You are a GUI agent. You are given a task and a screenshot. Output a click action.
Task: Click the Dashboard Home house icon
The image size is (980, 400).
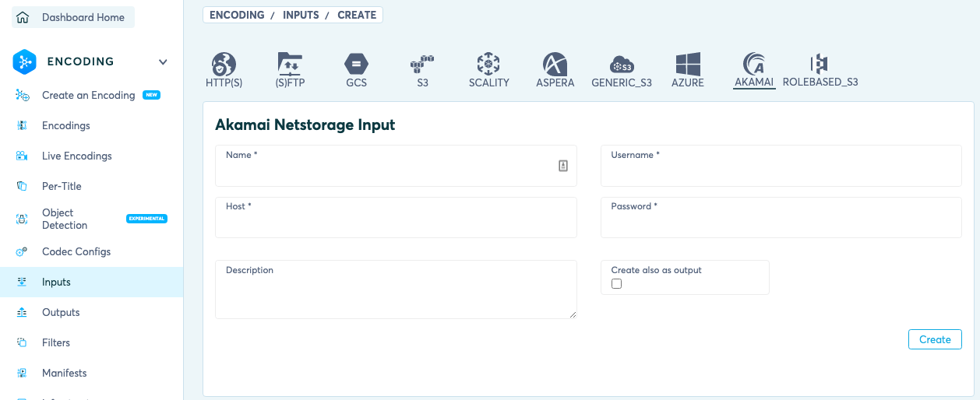[x=23, y=17]
